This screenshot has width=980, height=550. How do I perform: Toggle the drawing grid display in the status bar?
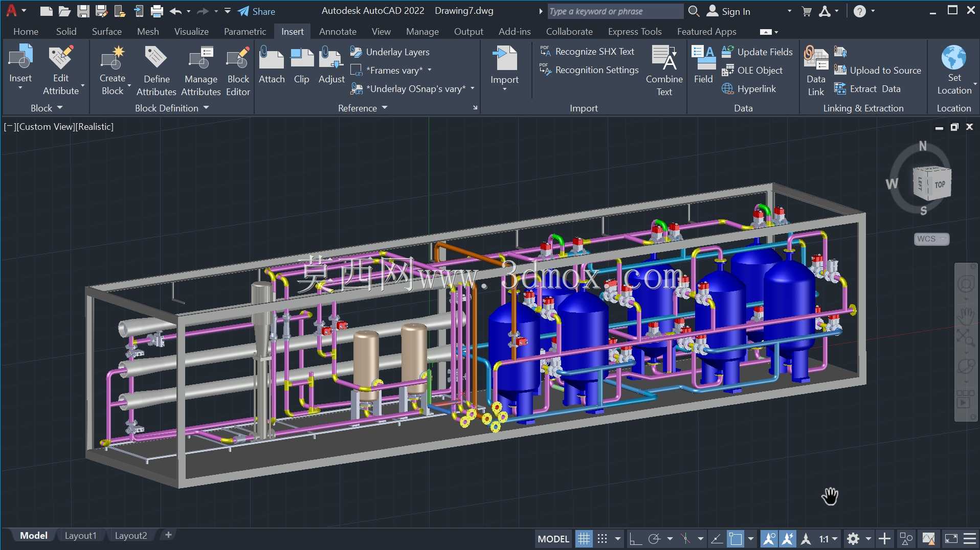click(x=584, y=539)
